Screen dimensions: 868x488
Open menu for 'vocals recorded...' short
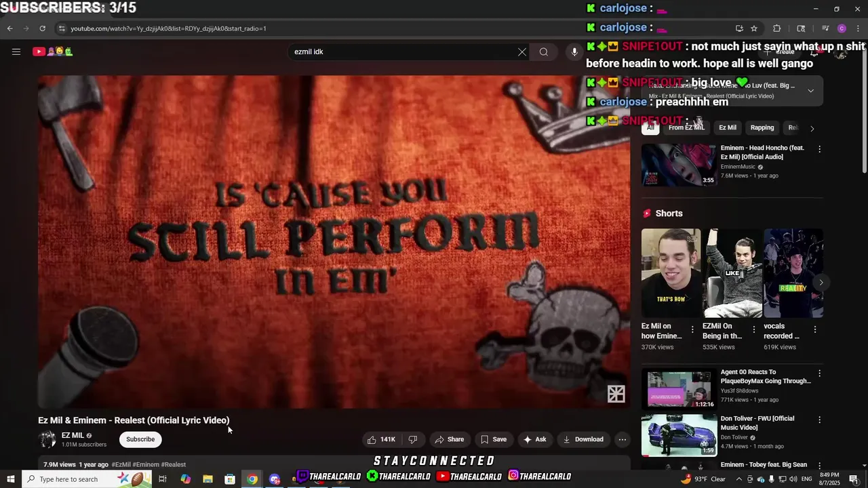[x=815, y=329]
